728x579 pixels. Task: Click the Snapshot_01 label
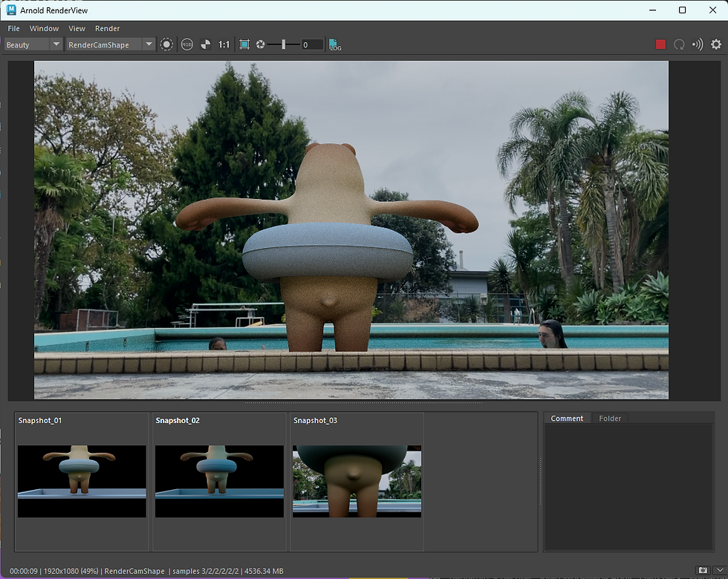40,420
